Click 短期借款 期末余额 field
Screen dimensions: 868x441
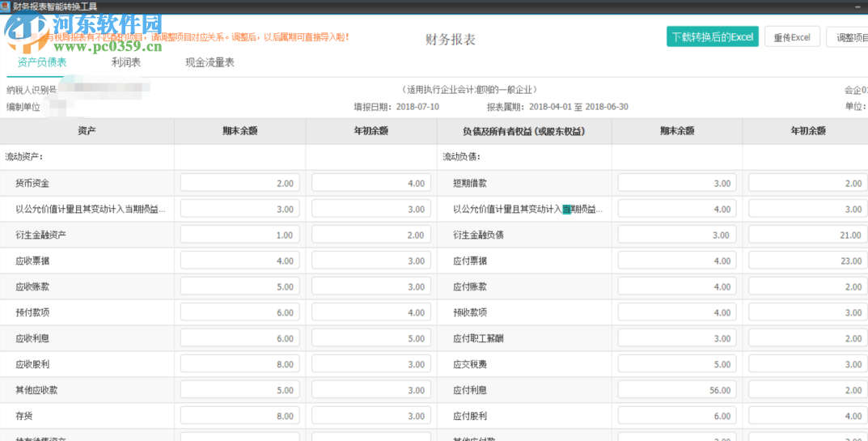677,183
